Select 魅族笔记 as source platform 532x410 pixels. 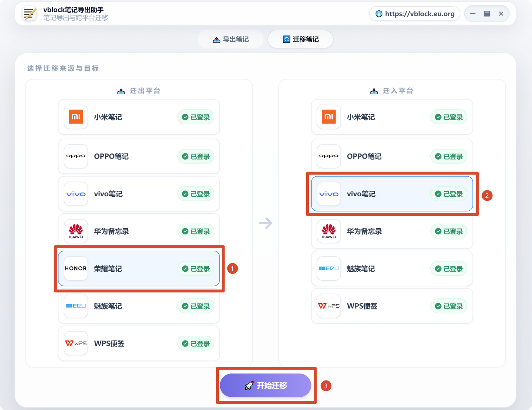(x=139, y=306)
